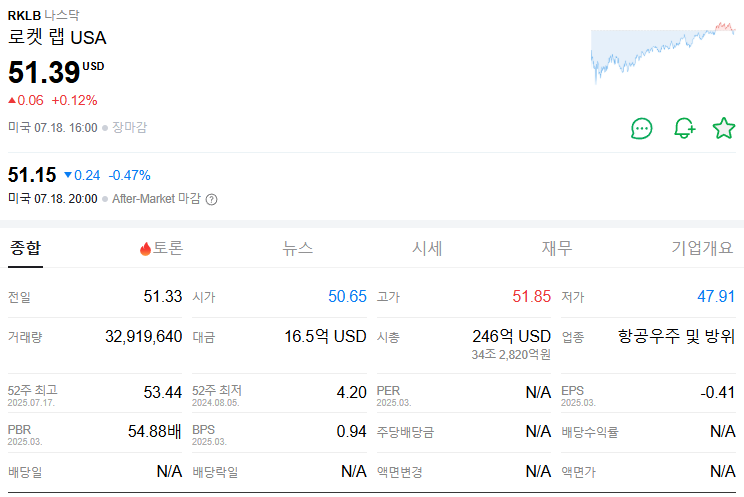Click the 34조 2,820억원 market cap text
744x497 pixels.
[x=511, y=355]
